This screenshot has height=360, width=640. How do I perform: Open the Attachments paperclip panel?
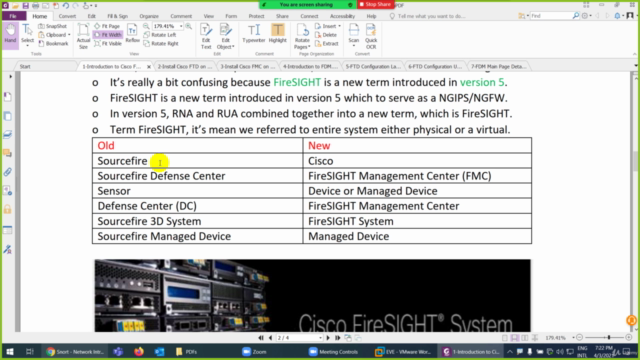point(7,172)
